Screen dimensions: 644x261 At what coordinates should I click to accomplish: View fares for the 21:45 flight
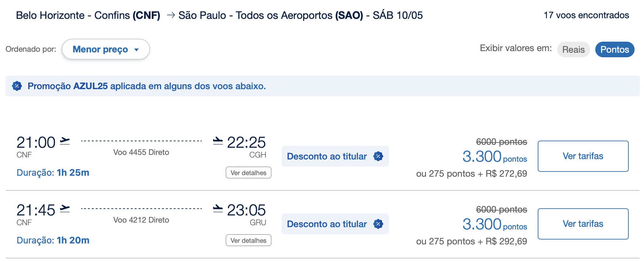click(x=583, y=224)
